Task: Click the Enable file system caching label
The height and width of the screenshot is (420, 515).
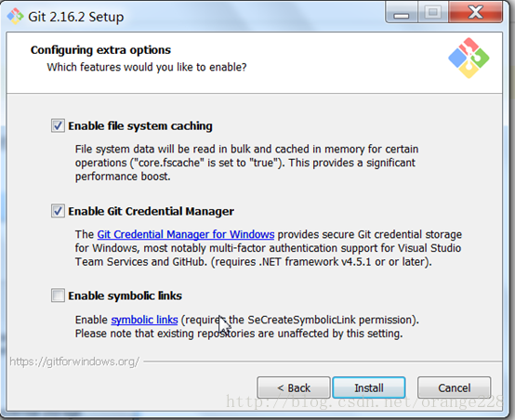Action: (140, 126)
